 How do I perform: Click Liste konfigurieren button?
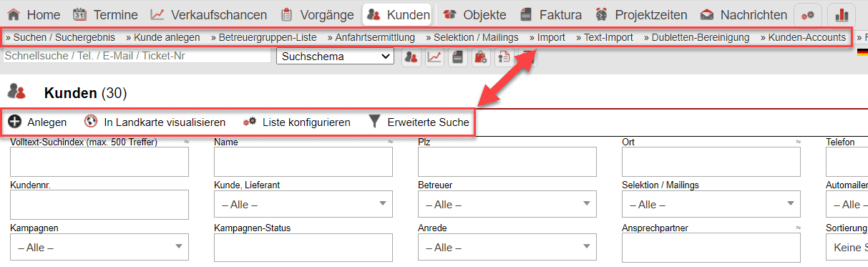click(297, 122)
